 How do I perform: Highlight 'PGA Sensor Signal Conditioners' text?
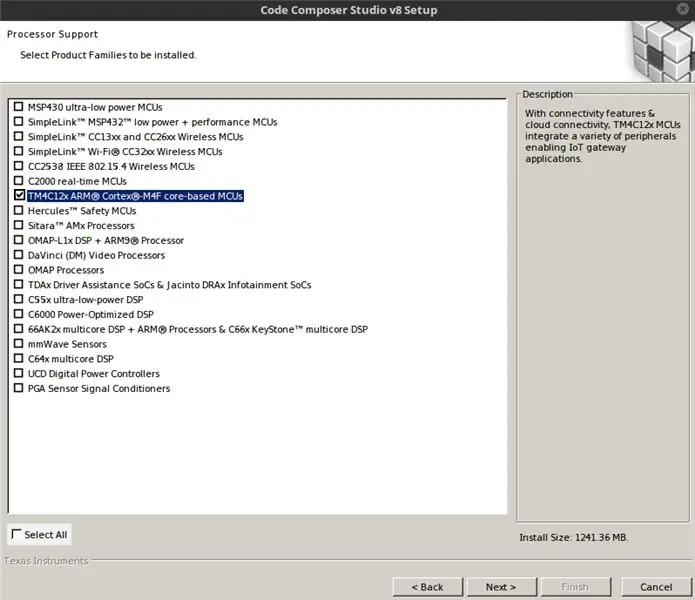click(x=99, y=388)
